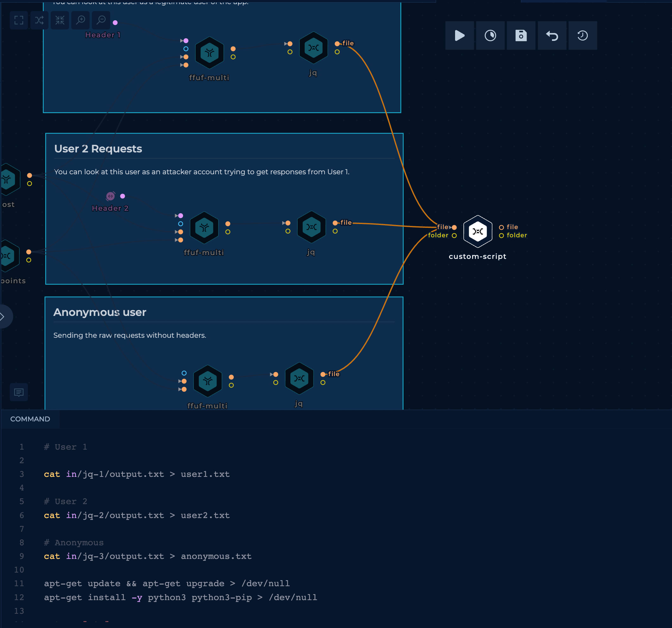Click the fit-to-screen fullscreen icon
672x628 pixels.
point(19,20)
